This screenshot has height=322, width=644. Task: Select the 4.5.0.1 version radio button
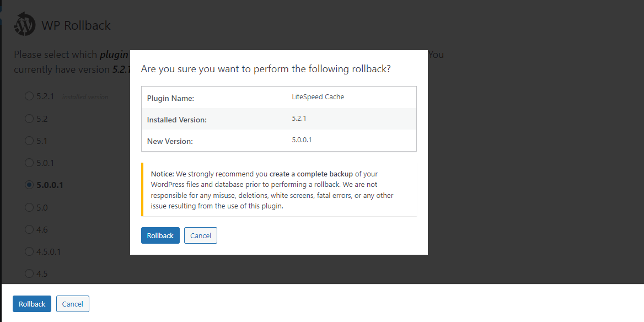click(29, 251)
